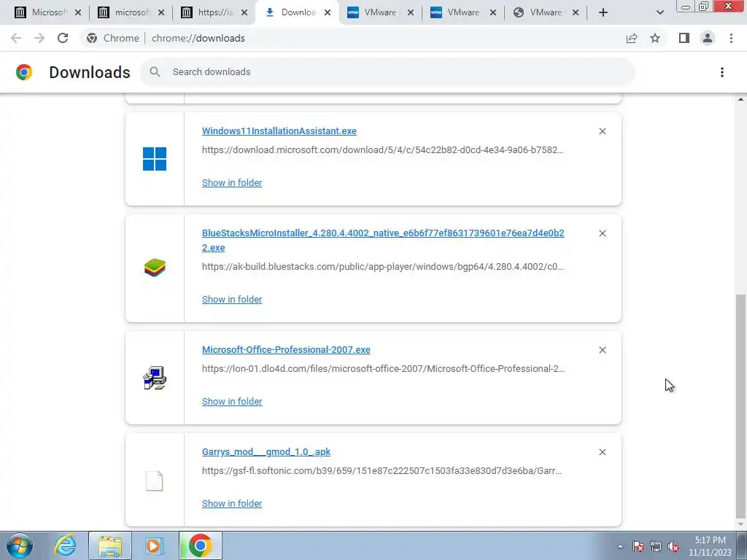Screen dimensions: 747x560
Task: Show Windows11InstallationAssistant in folder
Action: (x=232, y=182)
